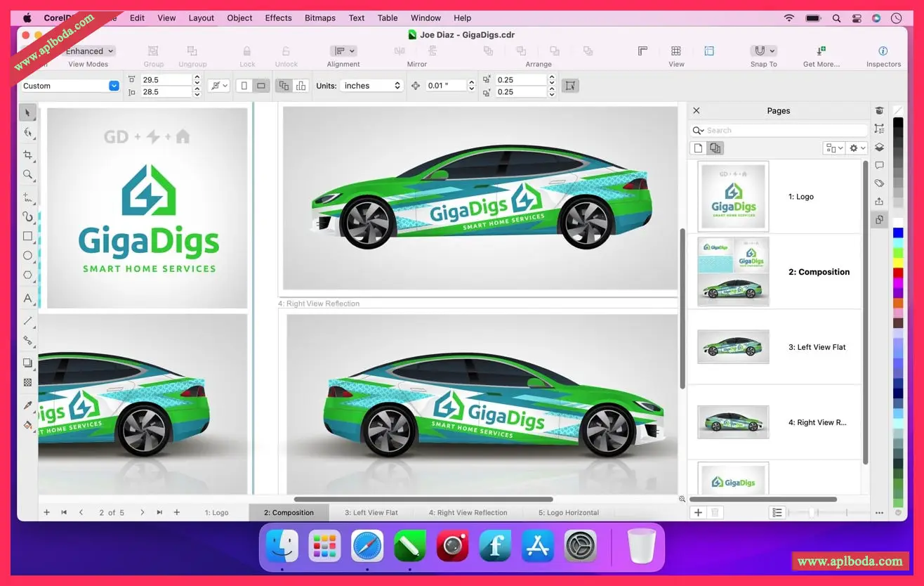Switch Pages panel to single page view
924x586 pixels.
tap(698, 148)
